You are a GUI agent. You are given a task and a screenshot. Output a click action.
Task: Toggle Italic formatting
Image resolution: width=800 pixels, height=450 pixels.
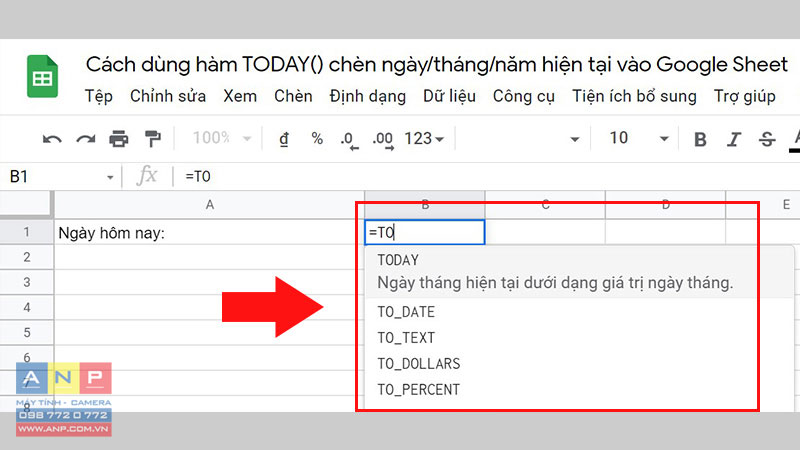pyautogui.click(x=734, y=139)
